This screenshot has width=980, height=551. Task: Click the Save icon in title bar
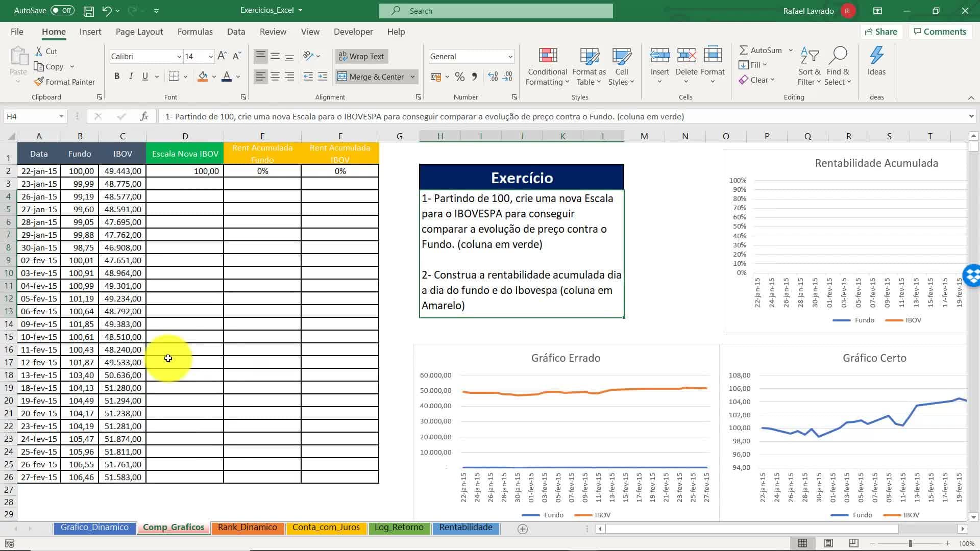pos(88,11)
